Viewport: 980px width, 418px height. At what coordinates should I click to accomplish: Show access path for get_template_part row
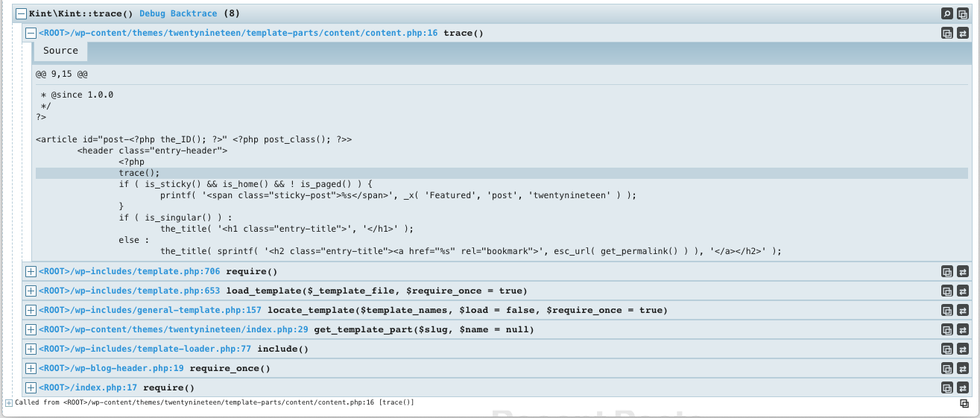(963, 329)
